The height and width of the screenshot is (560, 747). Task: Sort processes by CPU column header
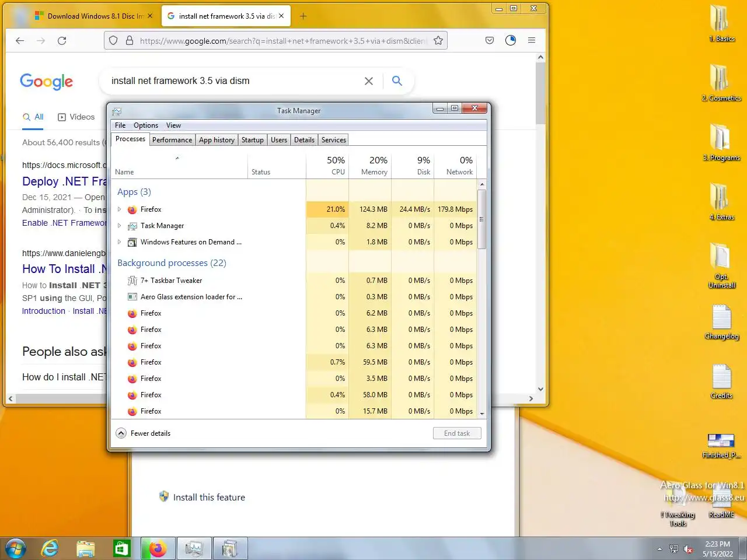pyautogui.click(x=327, y=165)
